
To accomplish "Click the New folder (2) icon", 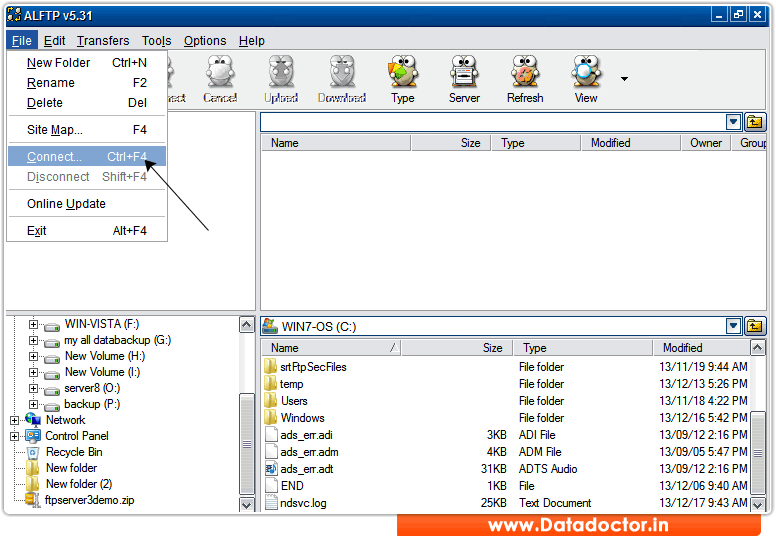I will [x=33, y=484].
